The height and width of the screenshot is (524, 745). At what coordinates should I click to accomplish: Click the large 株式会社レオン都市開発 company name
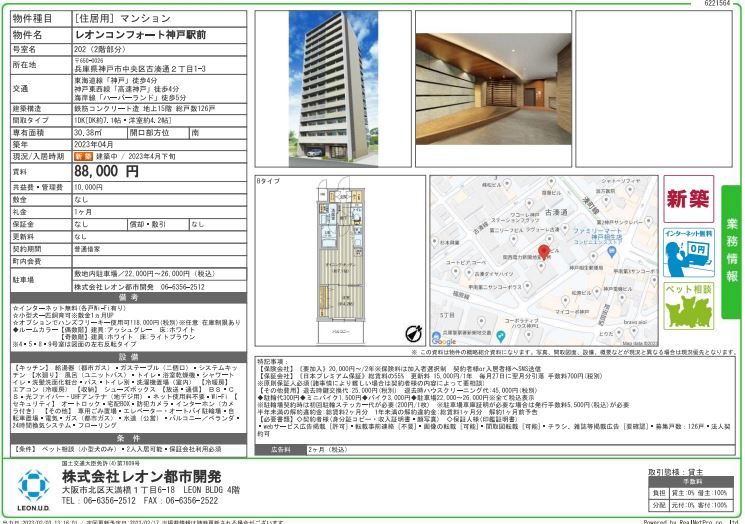[142, 476]
